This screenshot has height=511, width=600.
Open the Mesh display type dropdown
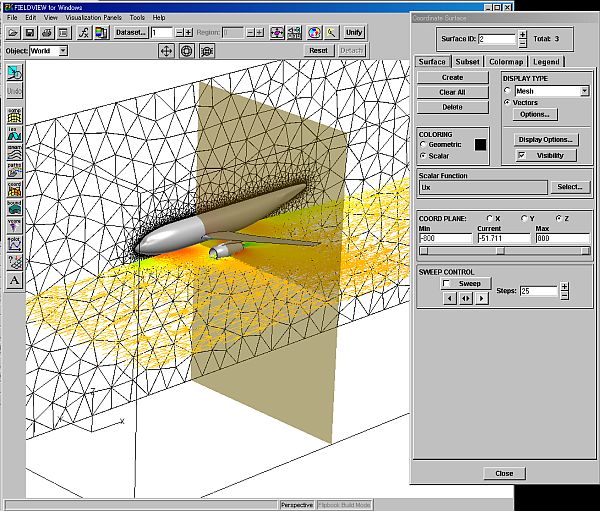point(583,91)
